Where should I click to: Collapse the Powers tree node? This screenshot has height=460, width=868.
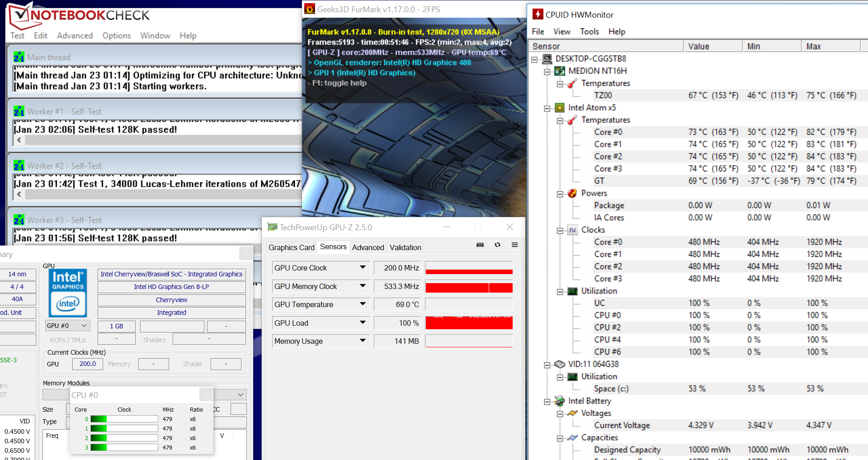coord(560,194)
